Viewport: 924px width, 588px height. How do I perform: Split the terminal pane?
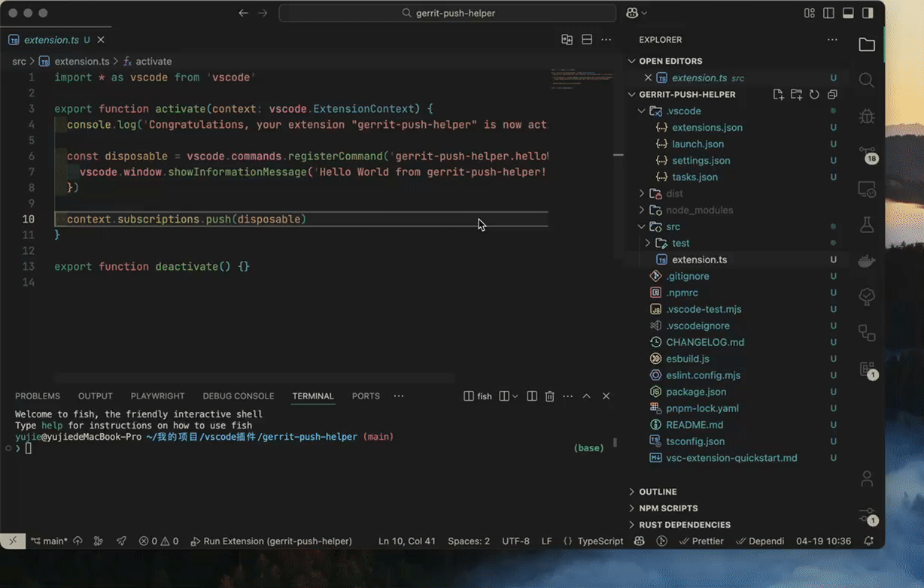(x=532, y=396)
